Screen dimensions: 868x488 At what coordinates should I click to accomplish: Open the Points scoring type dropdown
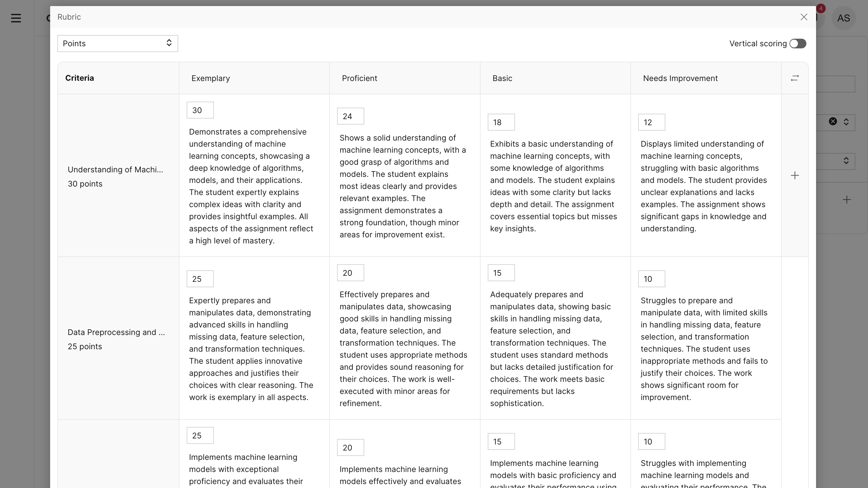(x=117, y=44)
